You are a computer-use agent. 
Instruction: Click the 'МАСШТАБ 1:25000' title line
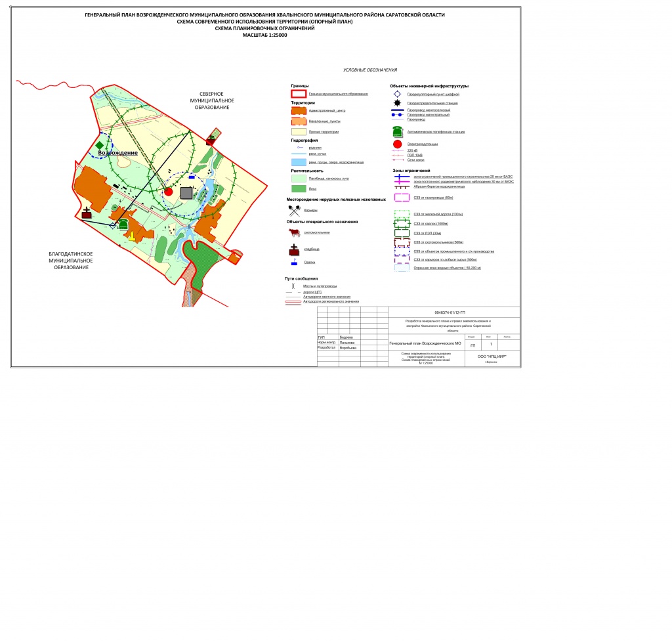point(265,35)
